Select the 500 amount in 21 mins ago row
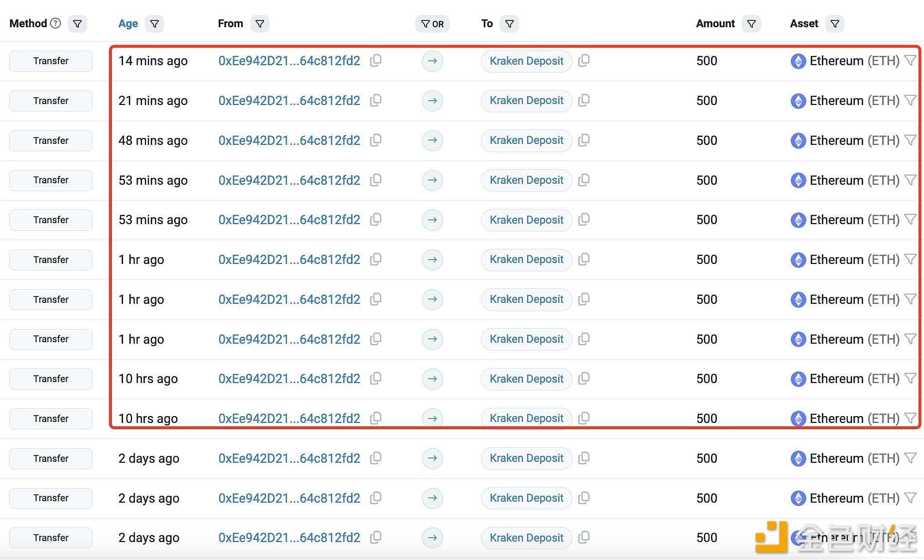 point(707,101)
